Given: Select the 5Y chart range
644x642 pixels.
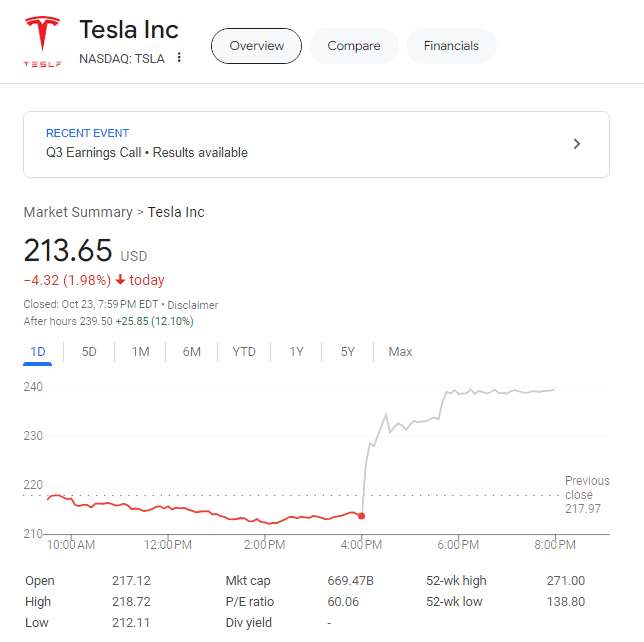Looking at the screenshot, I should coord(347,352).
